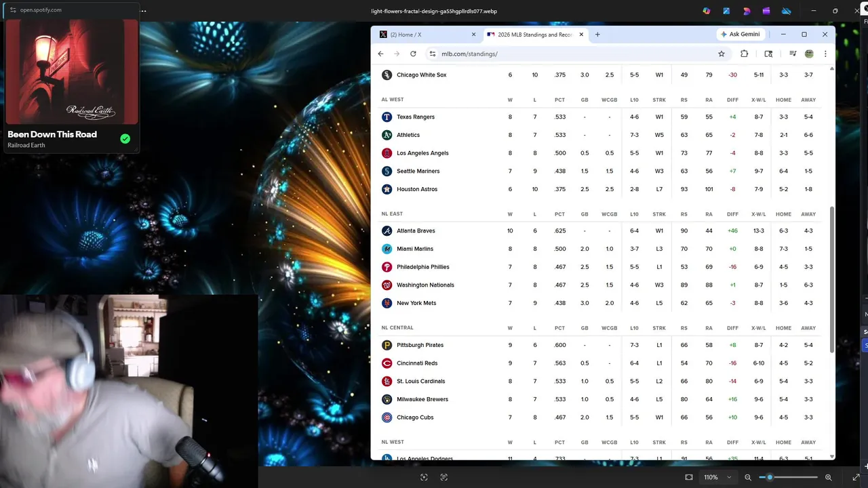Open a new Chrome tab with plus button
This screenshot has height=488, width=868.
(597, 35)
